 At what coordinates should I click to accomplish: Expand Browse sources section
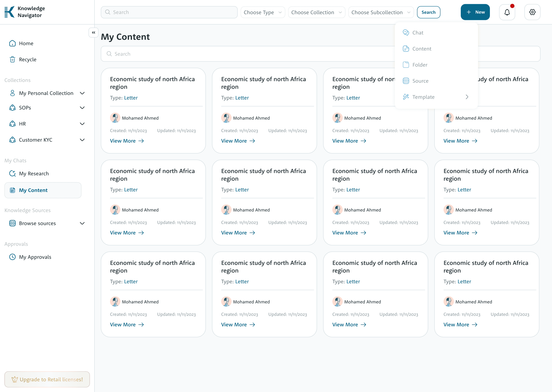[x=82, y=223]
